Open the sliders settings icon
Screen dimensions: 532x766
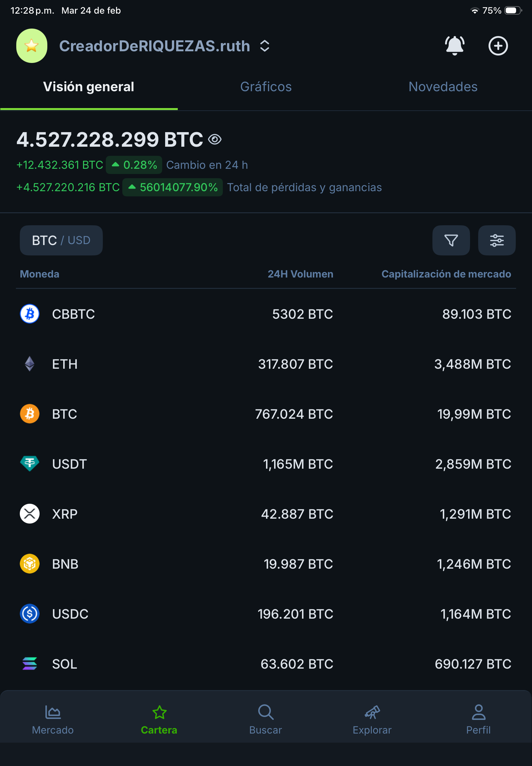click(496, 241)
